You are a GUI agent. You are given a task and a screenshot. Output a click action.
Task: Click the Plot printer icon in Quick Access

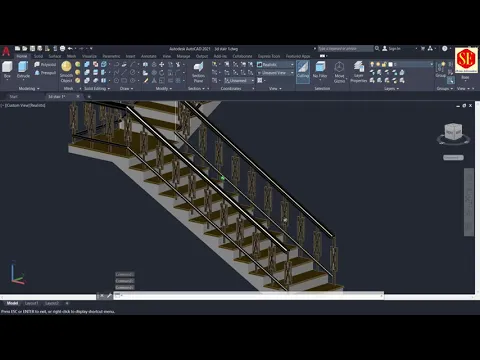point(62,49)
